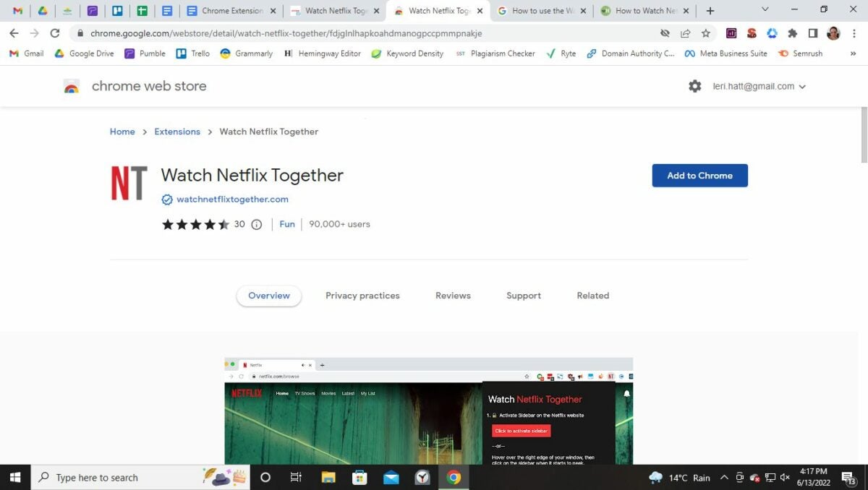Click the Semrush extension icon in the toolbar
The height and width of the screenshot is (490, 868).
[x=752, y=33]
